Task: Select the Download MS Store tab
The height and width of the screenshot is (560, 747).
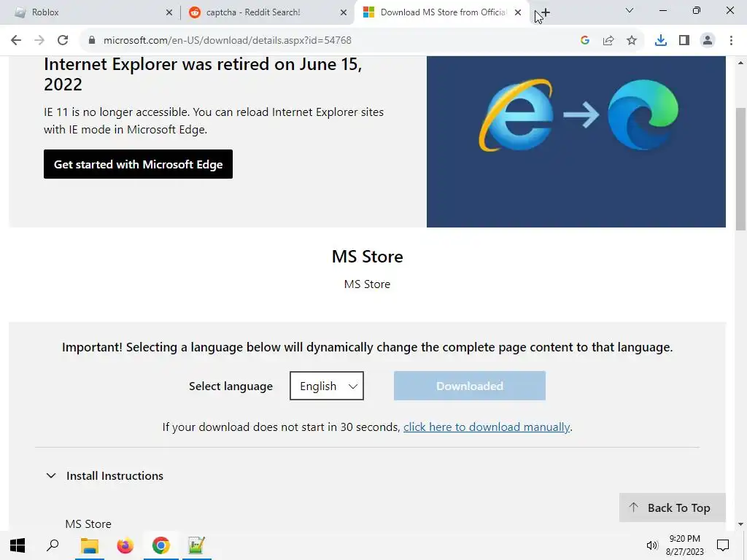Action: click(x=441, y=12)
